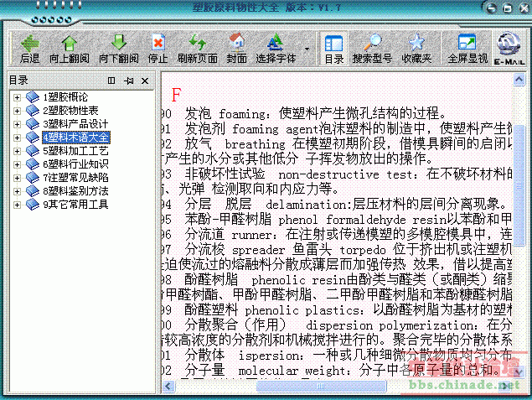Click the 向下翻阅 page-down arrow icon
This screenshot has height=400, width=532.
pos(119,43)
